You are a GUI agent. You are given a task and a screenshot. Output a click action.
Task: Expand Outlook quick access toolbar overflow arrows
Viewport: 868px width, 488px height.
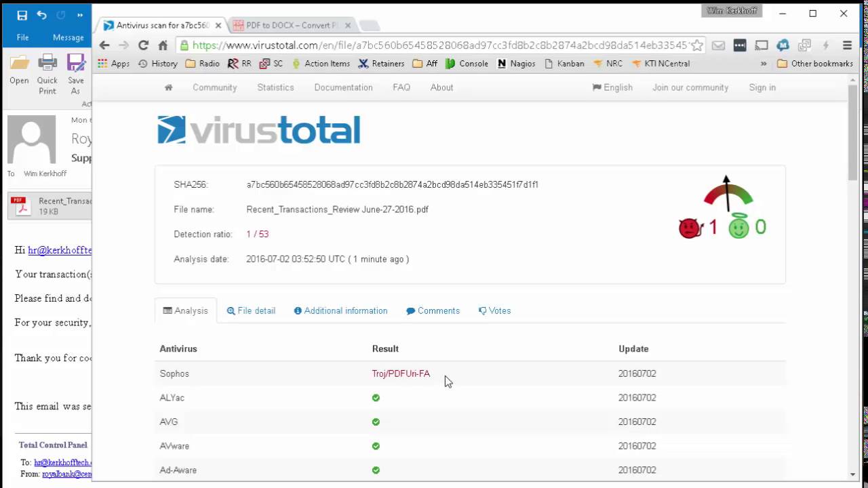[80, 15]
